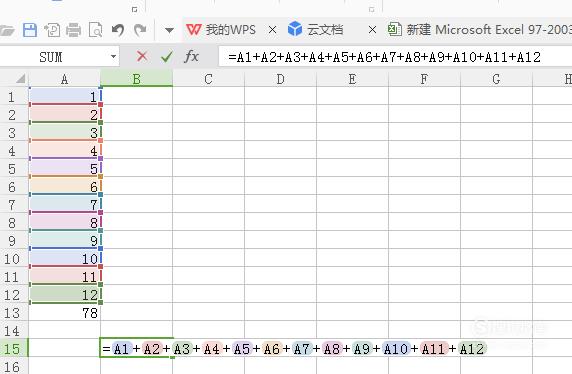
Task: Redo the last action
Action: coord(140,30)
